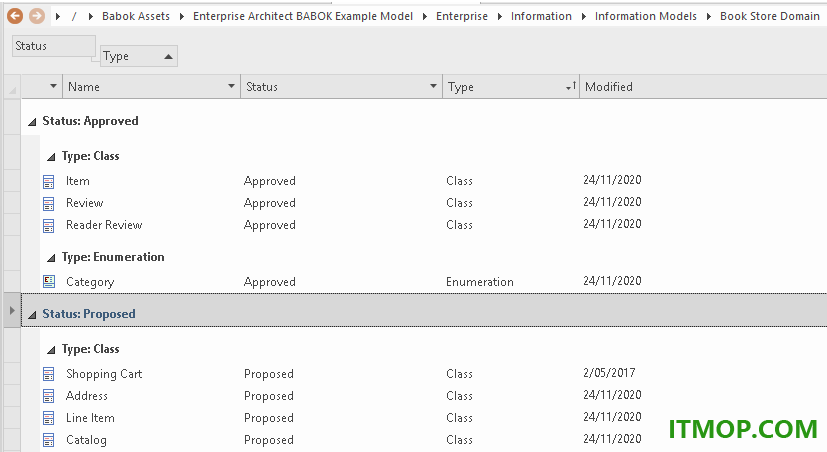
Task: Collapse the Status: Proposed group
Action: click(32, 315)
